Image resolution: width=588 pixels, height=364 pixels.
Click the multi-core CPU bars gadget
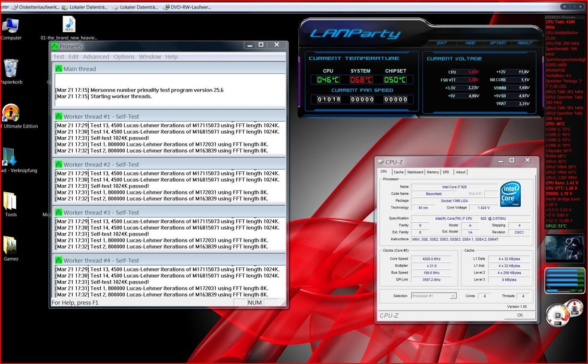(x=564, y=280)
